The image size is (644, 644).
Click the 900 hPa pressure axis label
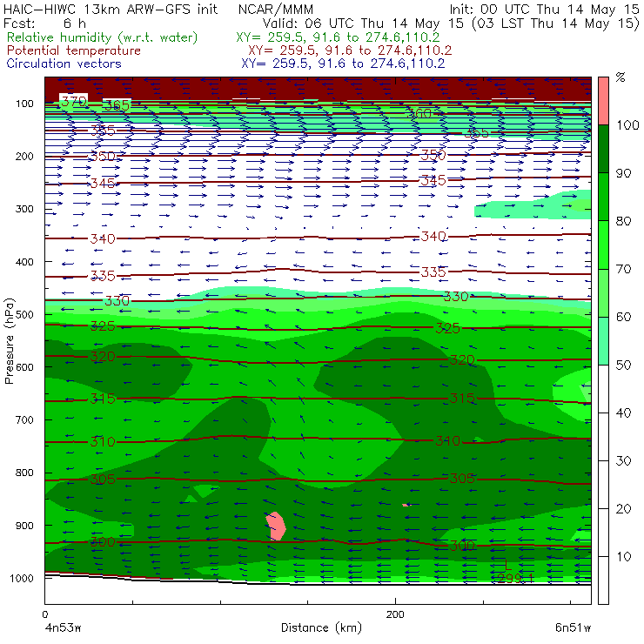24,526
